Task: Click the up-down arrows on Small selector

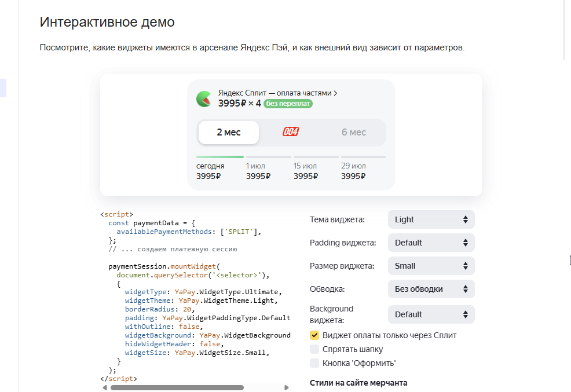Action: [466, 266]
